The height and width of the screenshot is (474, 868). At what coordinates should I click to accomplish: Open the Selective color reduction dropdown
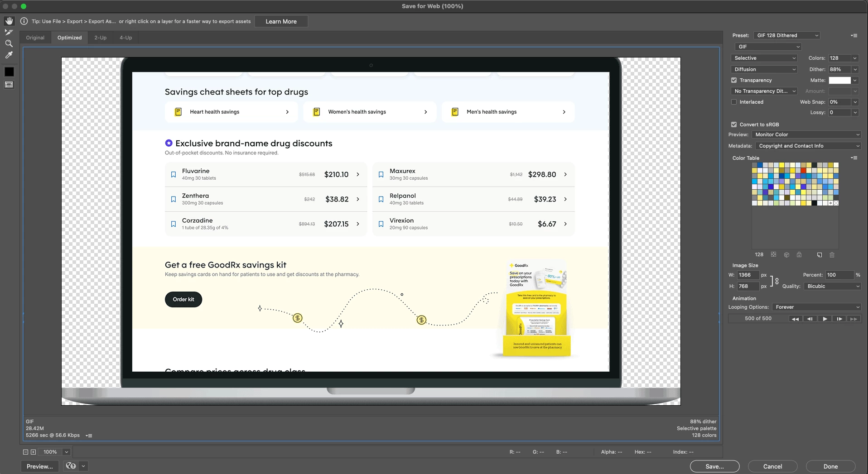coord(764,58)
